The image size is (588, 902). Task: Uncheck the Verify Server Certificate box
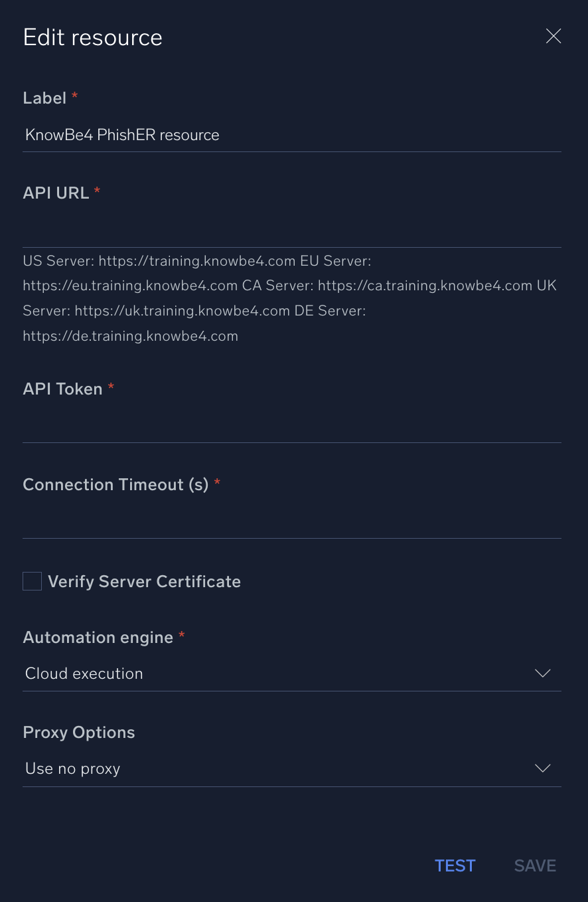(32, 581)
